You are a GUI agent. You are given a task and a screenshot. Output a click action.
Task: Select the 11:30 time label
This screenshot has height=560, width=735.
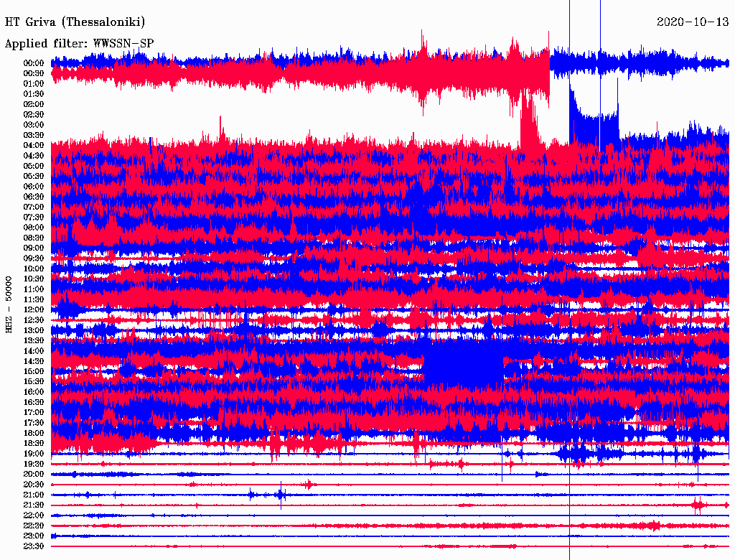point(34,299)
